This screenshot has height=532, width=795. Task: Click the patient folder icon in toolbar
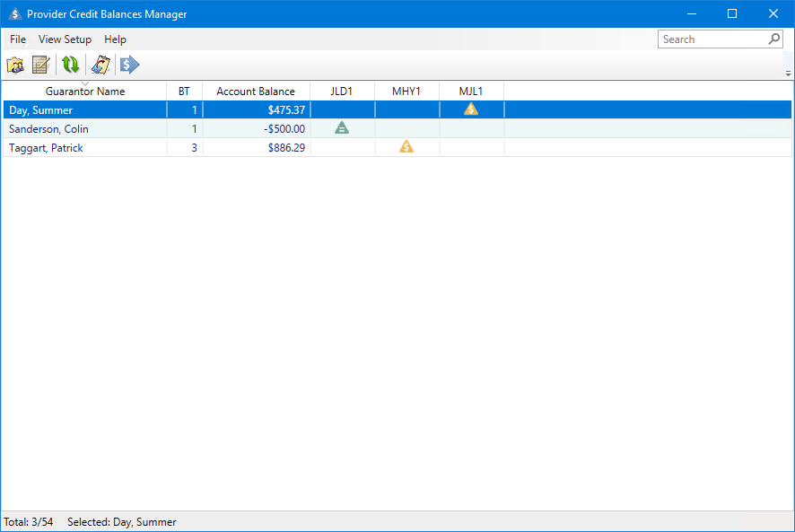coord(15,65)
